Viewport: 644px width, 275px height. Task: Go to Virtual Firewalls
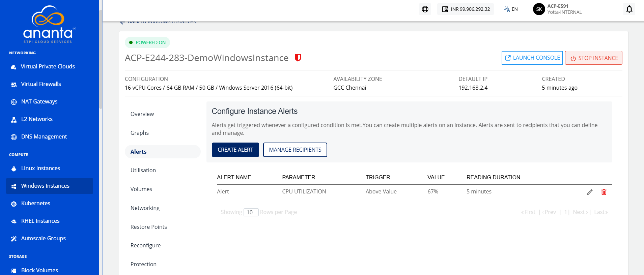41,84
